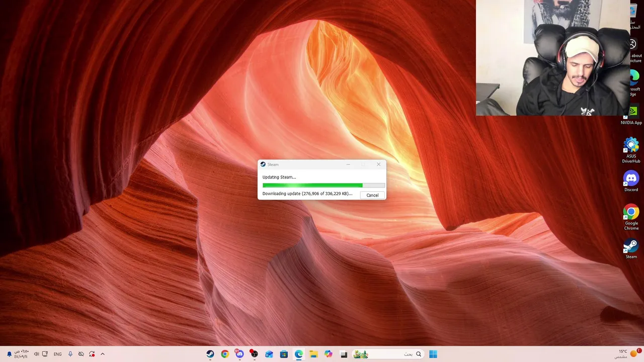Open Copilot from the taskbar
The width and height of the screenshot is (644, 362).
coord(329,354)
